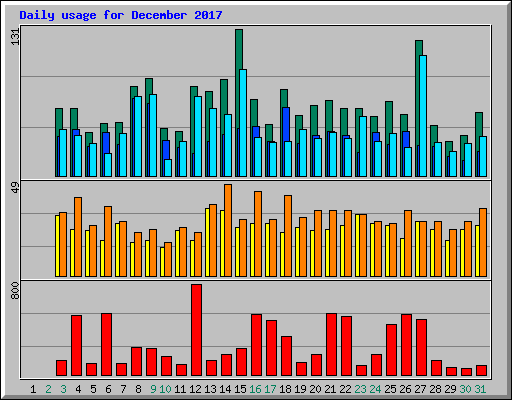Click day label 15 on the x-axis
The height and width of the screenshot is (400, 512).
pos(240,389)
